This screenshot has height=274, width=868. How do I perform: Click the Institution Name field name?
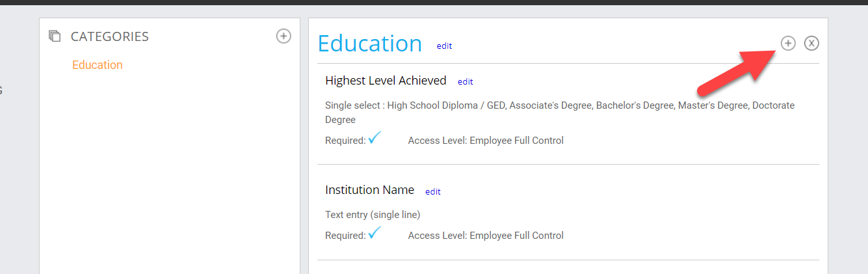[369, 190]
